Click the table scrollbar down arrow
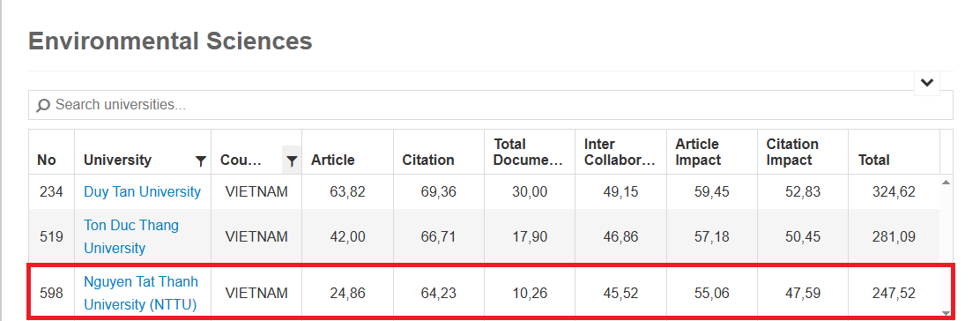The height and width of the screenshot is (321, 980). (x=946, y=313)
